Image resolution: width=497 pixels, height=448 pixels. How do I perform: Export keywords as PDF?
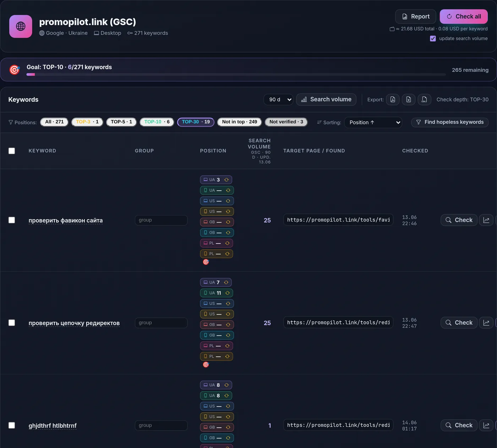coord(393,100)
